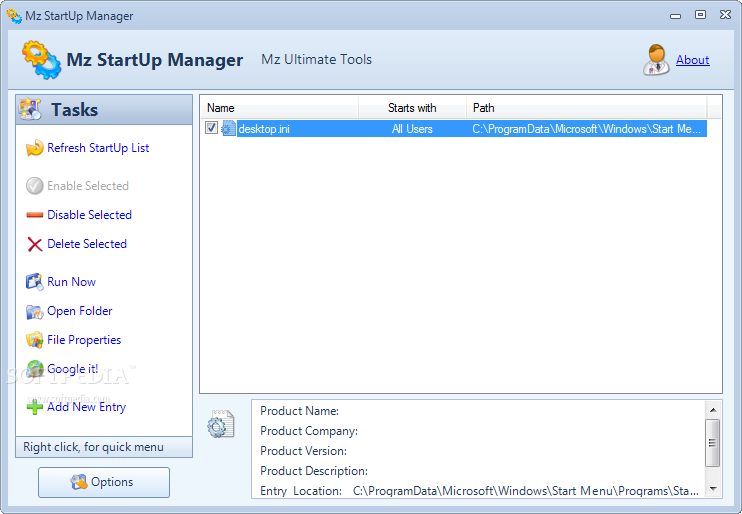This screenshot has height=514, width=742.
Task: Click the Refresh StartUp List arrow icon
Action: (35, 148)
